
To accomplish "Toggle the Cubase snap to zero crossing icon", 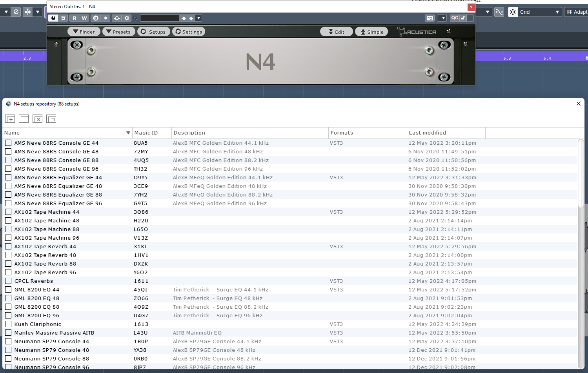I will point(499,12).
